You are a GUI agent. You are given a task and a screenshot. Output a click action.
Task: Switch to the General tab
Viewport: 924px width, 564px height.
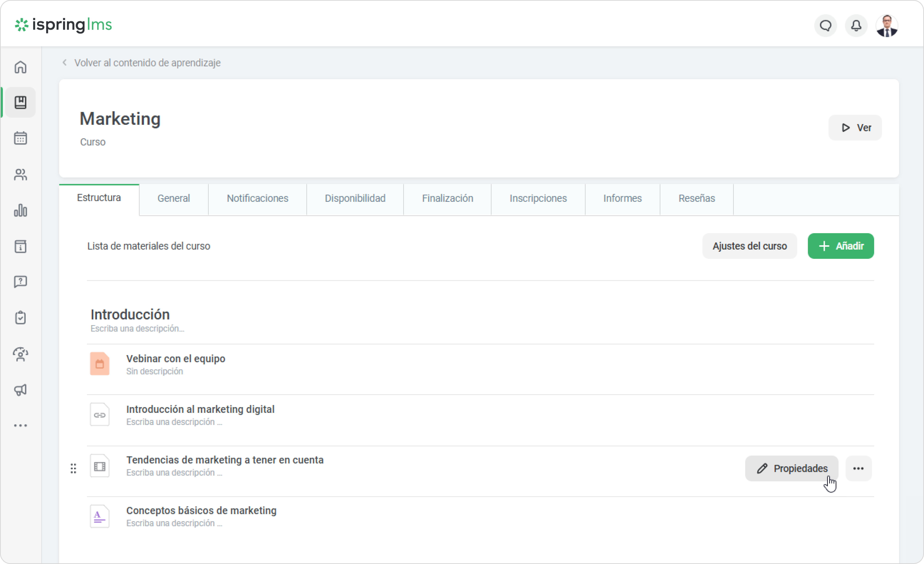tap(173, 199)
